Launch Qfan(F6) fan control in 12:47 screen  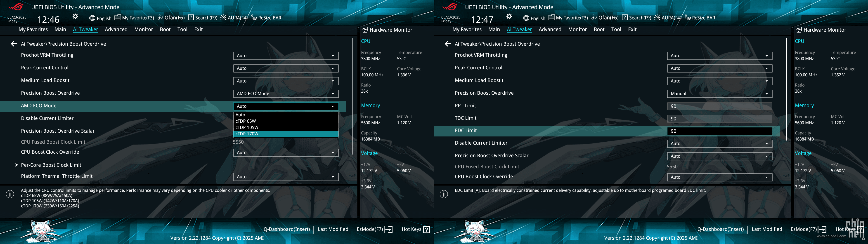(x=605, y=18)
